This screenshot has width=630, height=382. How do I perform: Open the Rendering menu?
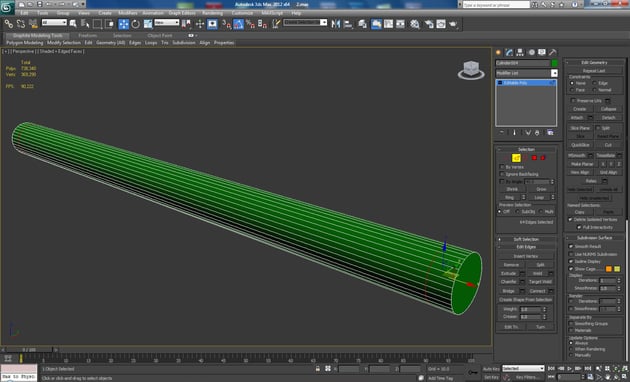pyautogui.click(x=213, y=13)
